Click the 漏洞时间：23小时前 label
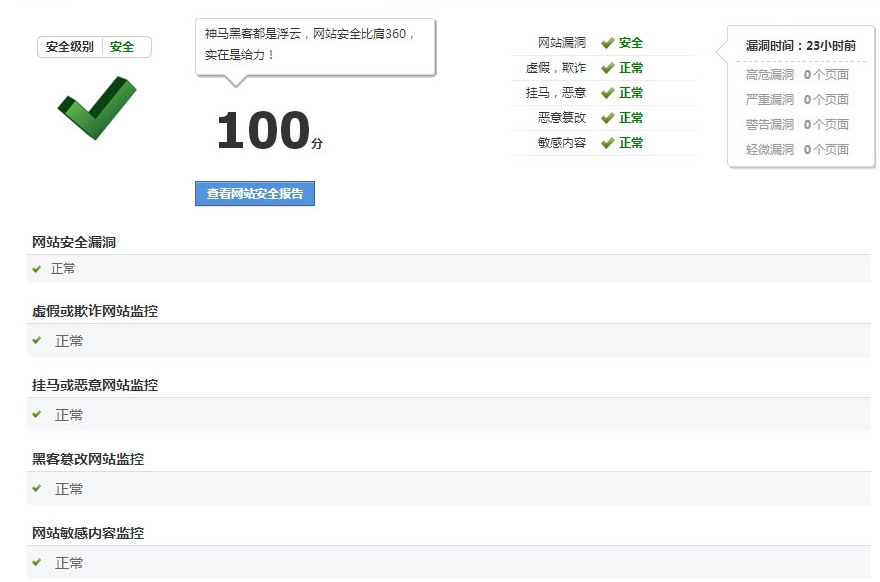The image size is (880, 582). pyautogui.click(x=800, y=46)
